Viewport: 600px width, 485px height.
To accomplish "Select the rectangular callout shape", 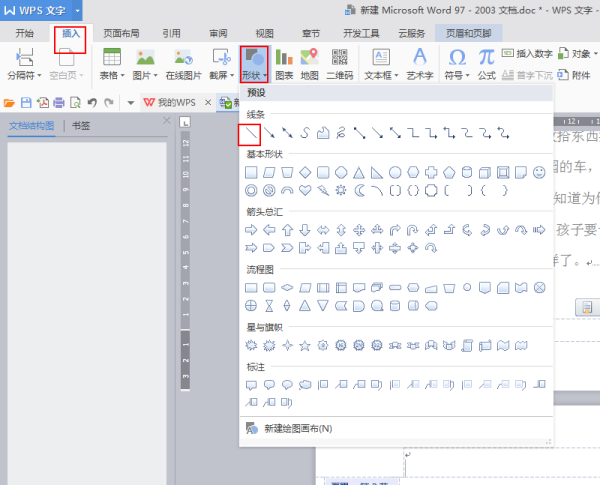I will pos(251,385).
